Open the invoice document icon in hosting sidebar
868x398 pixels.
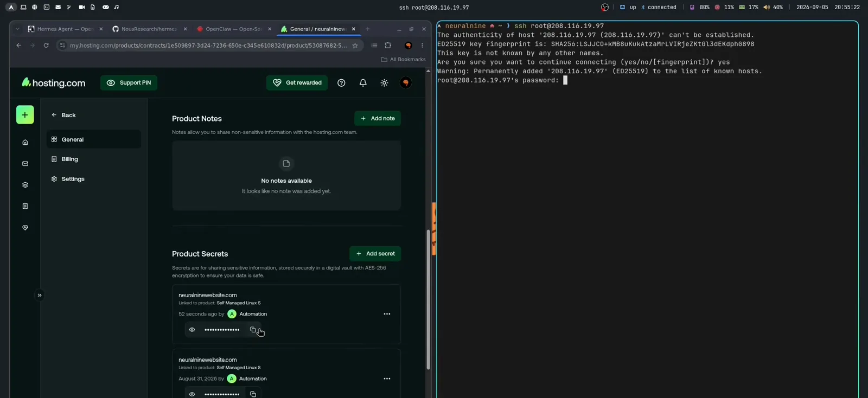click(x=25, y=206)
